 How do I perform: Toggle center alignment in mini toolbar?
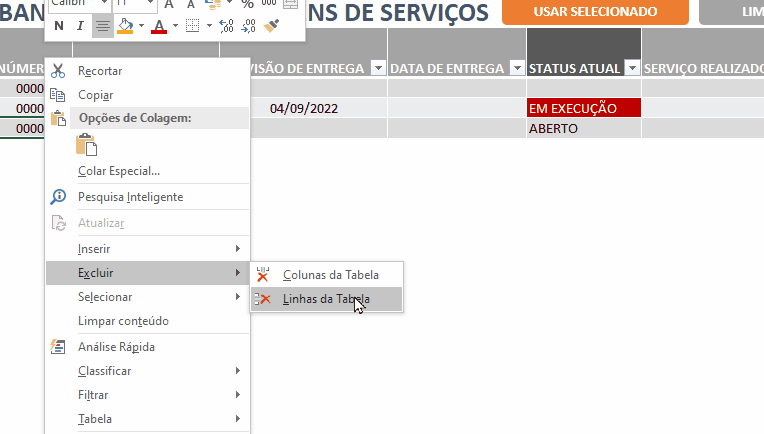click(102, 26)
